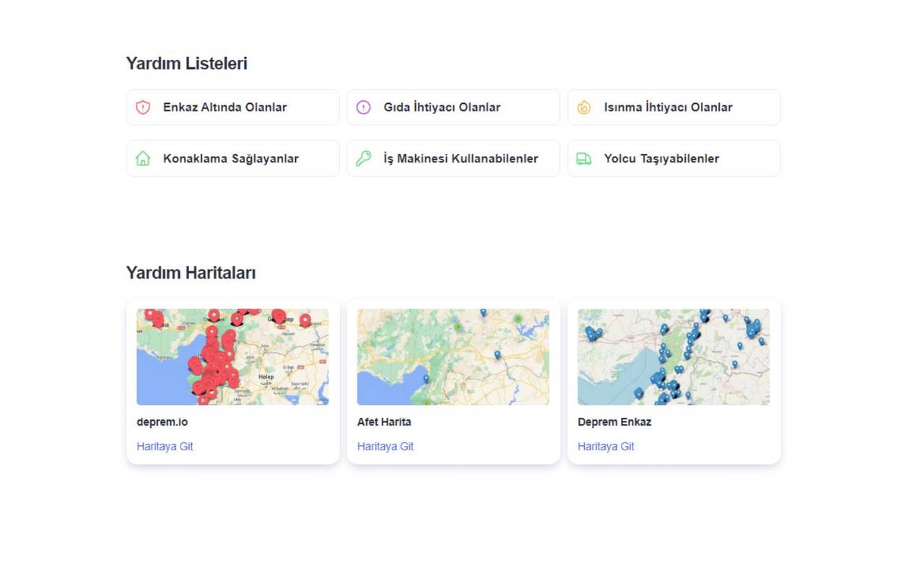The width and height of the screenshot is (924, 568).
Task: View the Yolcu Taşıyabilenler list
Action: click(661, 159)
